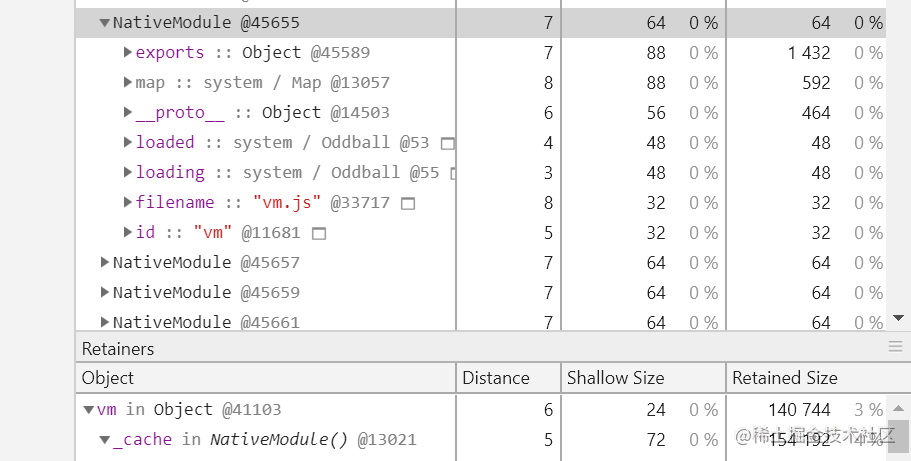Sort retainers by Distance column header
The height and width of the screenshot is (461, 911).
(x=496, y=378)
